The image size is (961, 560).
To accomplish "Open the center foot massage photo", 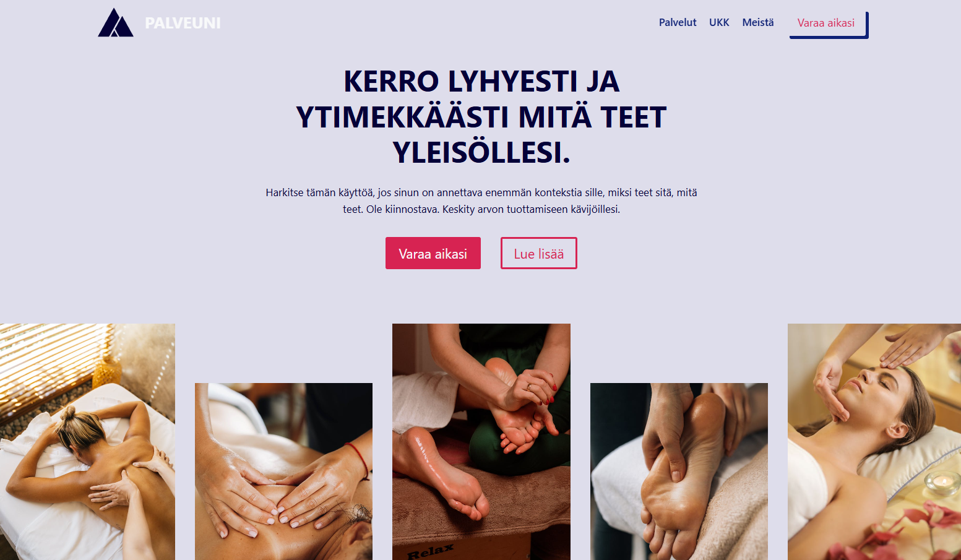I will 481,442.
